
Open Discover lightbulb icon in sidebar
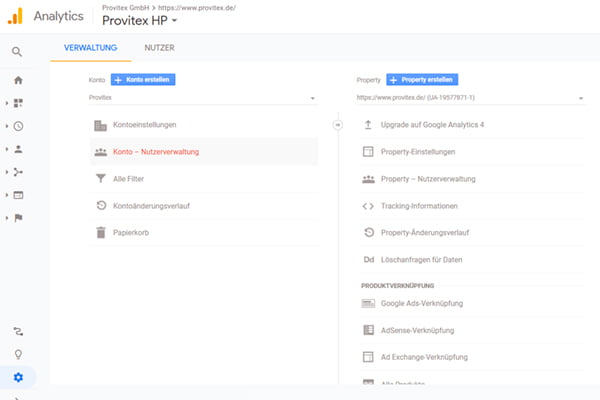tap(18, 354)
